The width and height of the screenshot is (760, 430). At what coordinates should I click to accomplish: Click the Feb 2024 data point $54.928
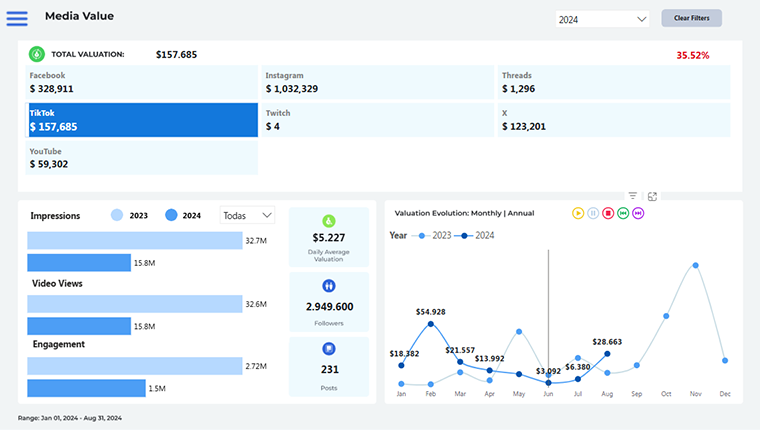tap(430, 324)
